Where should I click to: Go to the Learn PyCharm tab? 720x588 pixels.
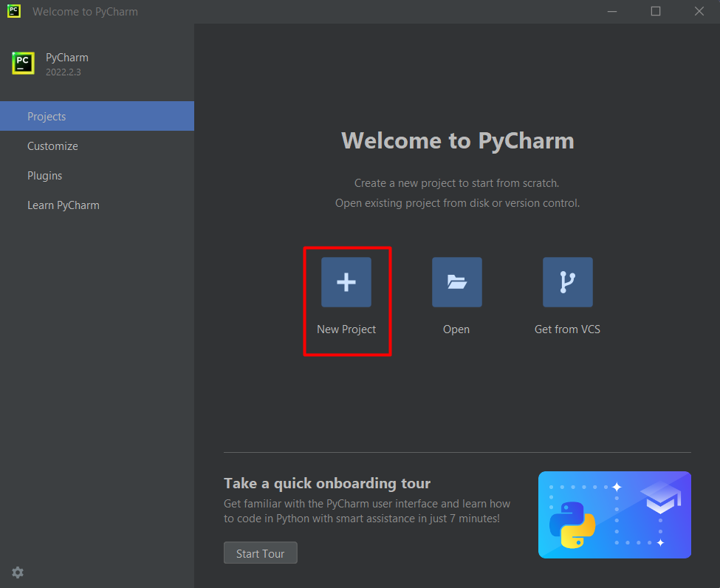97,205
